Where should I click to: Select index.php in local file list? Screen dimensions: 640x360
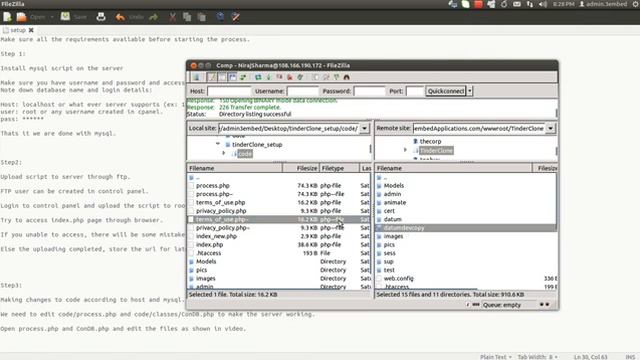(x=279, y=244)
